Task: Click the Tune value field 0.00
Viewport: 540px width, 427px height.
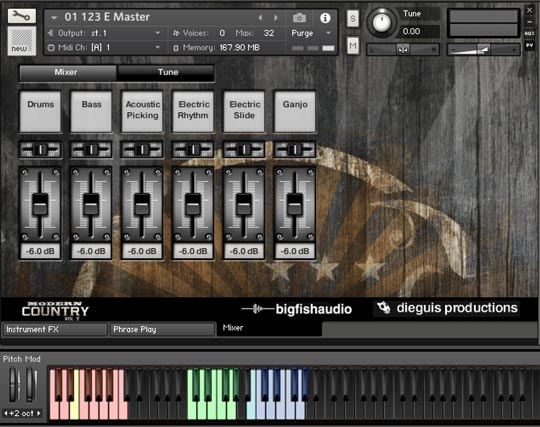Action: click(x=419, y=31)
